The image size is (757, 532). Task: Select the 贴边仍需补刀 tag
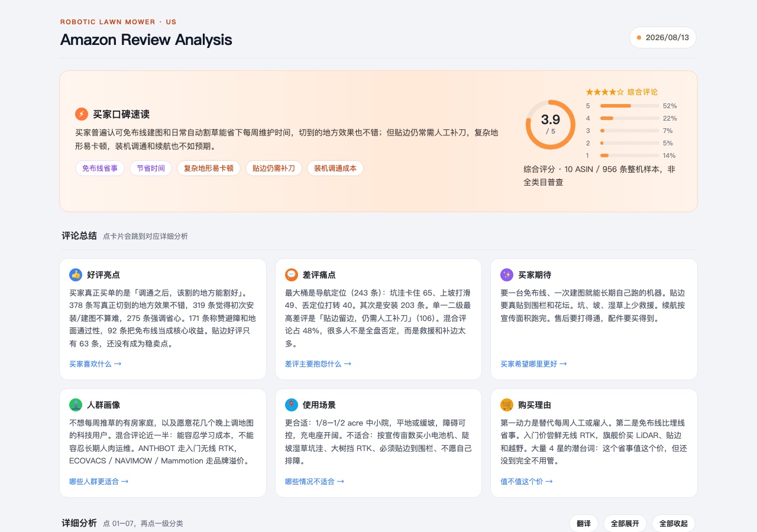(274, 168)
